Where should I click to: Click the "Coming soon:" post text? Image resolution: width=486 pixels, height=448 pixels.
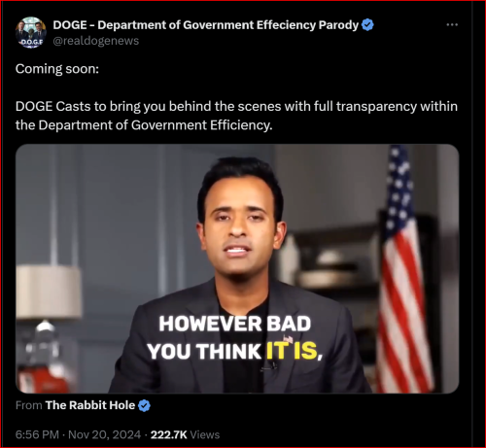point(57,69)
